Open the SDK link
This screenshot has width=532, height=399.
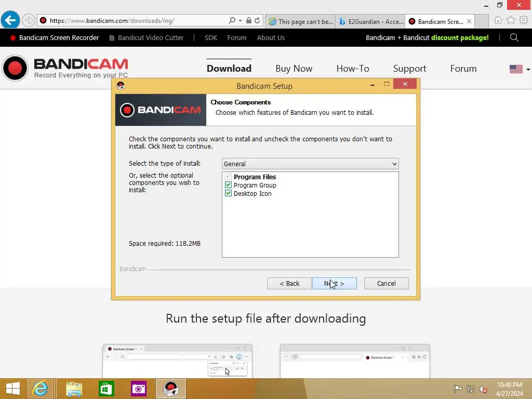click(211, 37)
